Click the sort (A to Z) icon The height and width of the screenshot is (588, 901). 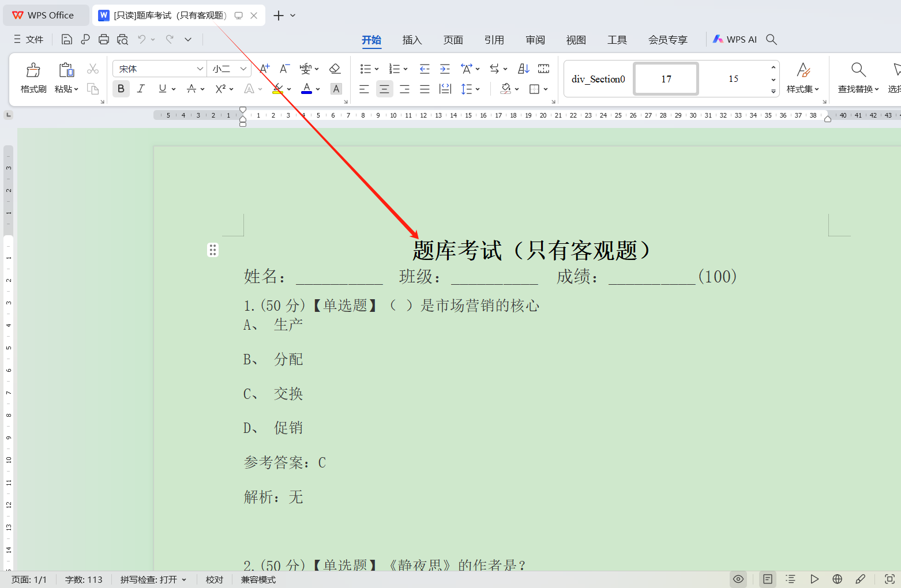tap(523, 69)
